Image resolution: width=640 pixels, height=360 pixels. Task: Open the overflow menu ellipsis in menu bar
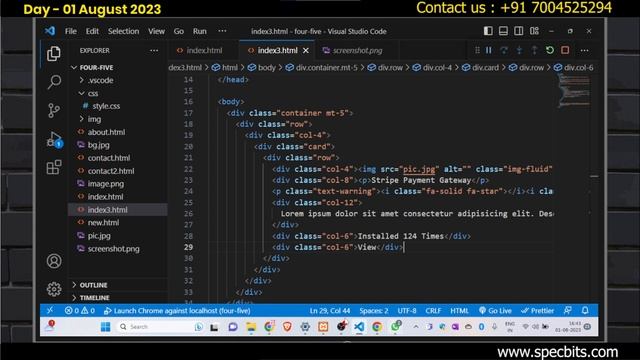(222, 31)
